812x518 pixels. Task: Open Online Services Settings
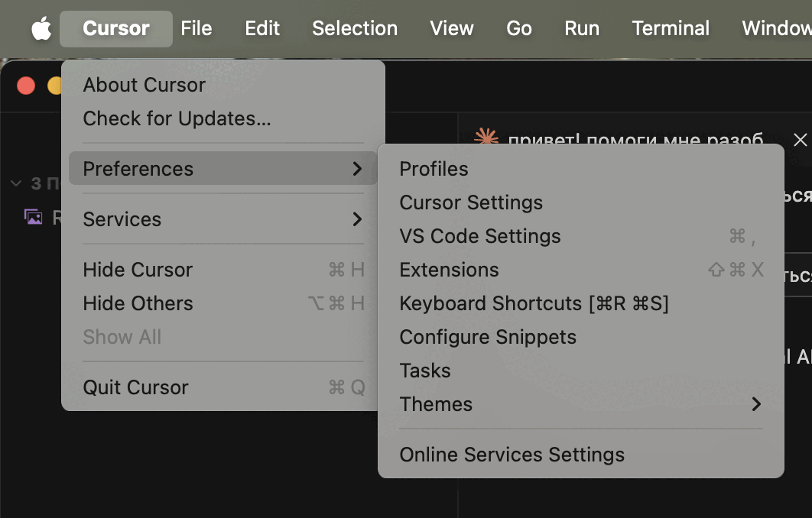(581, 455)
